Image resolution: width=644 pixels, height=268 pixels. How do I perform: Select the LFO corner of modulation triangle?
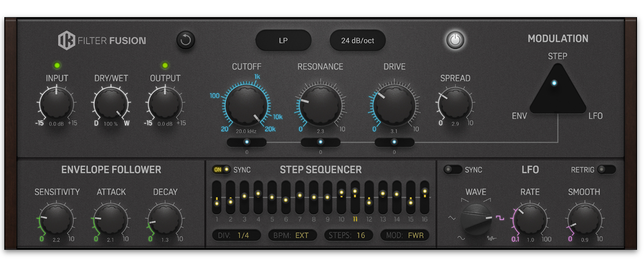(x=596, y=116)
